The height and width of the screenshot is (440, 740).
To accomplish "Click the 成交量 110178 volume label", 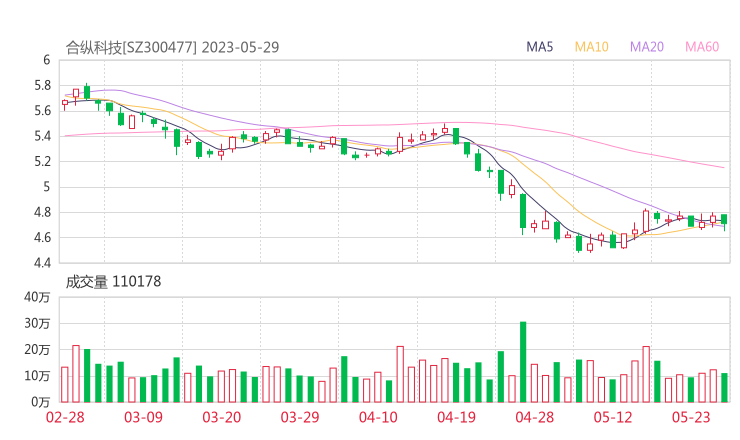I will click(x=113, y=282).
